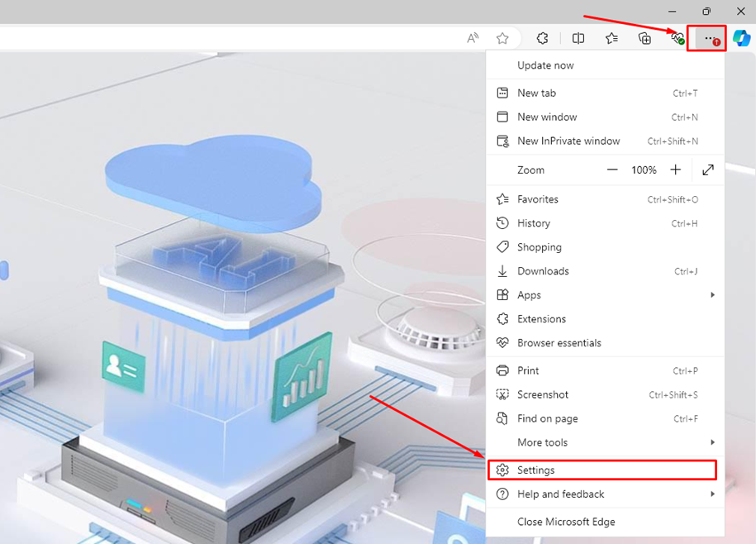Click the Read aloud icon in address bar

(473, 38)
